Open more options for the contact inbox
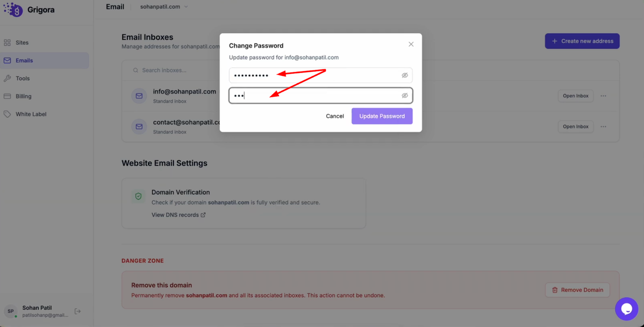Image resolution: width=644 pixels, height=327 pixels. [603, 126]
